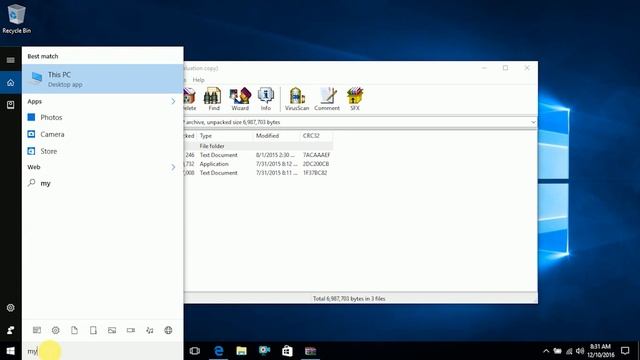Filter search results by apps
This screenshot has height=360, width=640.
[37, 330]
